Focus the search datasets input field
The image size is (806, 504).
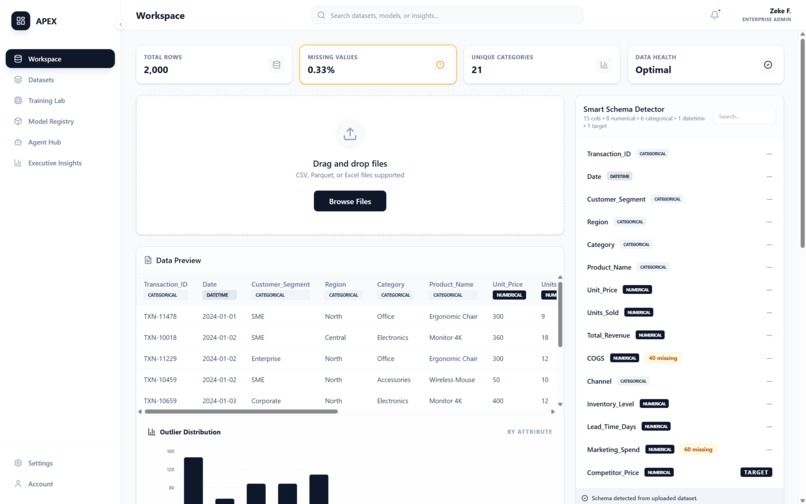pos(447,15)
